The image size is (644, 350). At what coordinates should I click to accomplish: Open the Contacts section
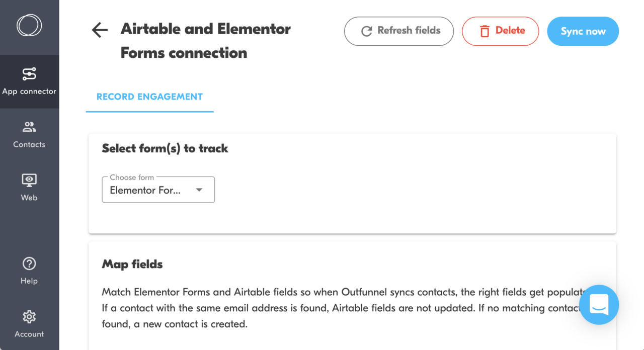point(29,133)
